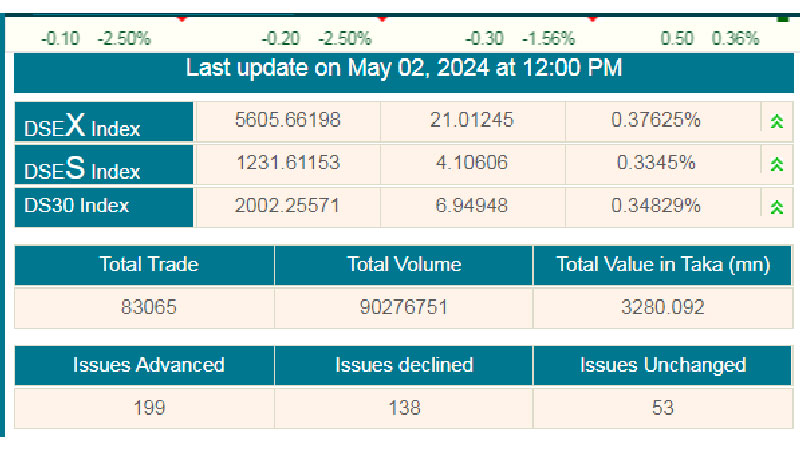This screenshot has width=800, height=450.
Task: Open the DSES Index link
Action: pos(82,167)
